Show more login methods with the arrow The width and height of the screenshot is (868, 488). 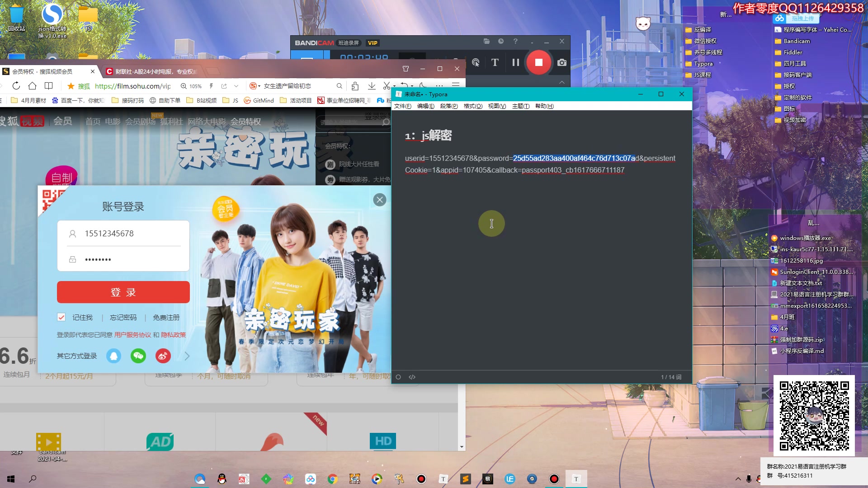coord(187,356)
